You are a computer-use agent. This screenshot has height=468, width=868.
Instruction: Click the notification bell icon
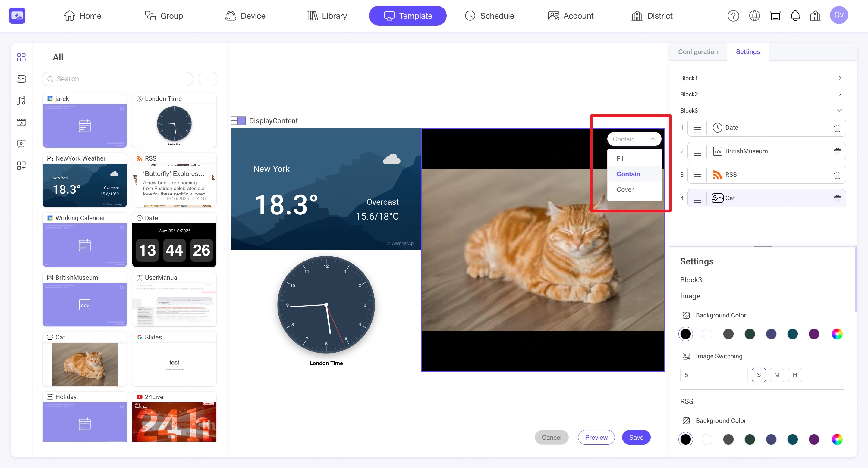[795, 15]
